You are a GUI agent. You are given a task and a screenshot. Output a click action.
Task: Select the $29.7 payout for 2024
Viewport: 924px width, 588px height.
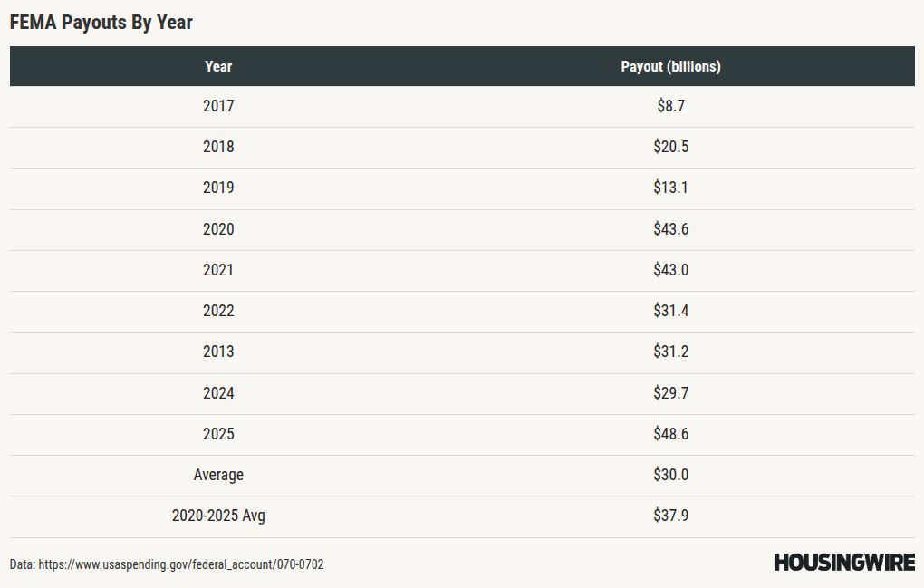coord(670,393)
